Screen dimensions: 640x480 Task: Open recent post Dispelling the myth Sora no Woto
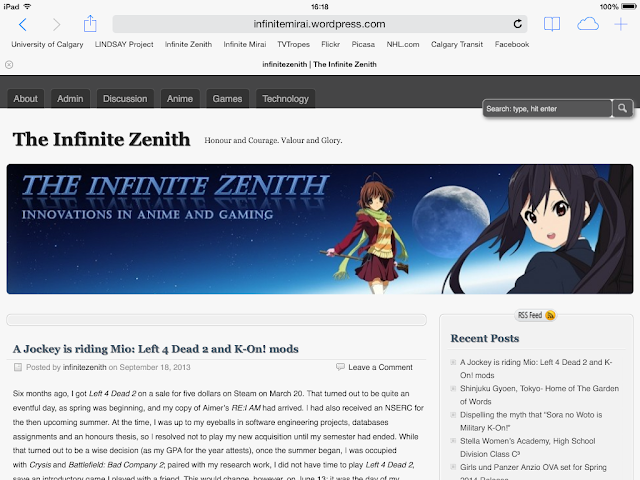[x=531, y=421]
